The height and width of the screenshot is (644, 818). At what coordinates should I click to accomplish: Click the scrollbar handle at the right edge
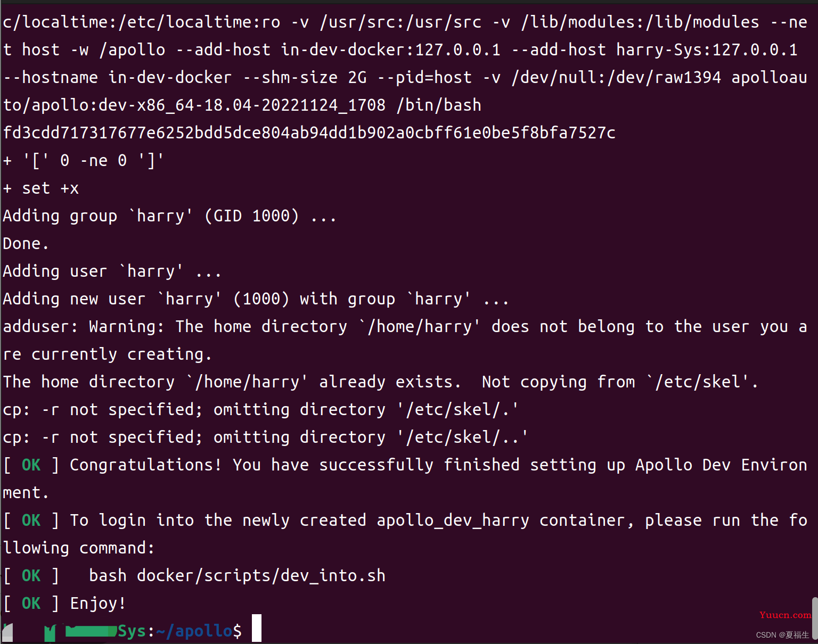(815, 616)
